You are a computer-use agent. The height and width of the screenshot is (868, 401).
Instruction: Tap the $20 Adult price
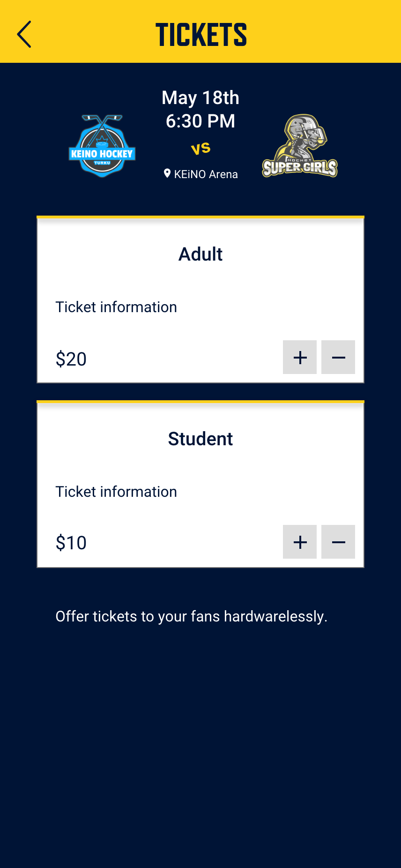71,359
